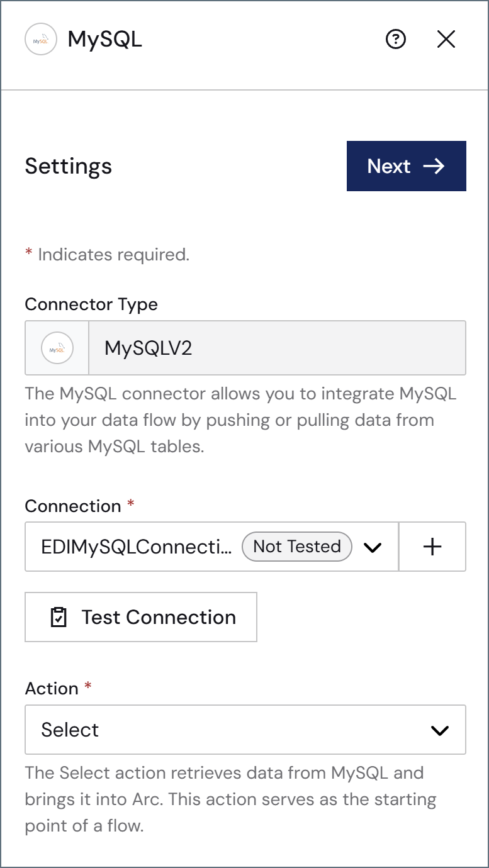489x868 pixels.
Task: Click the Connection field label
Action: coord(73,506)
